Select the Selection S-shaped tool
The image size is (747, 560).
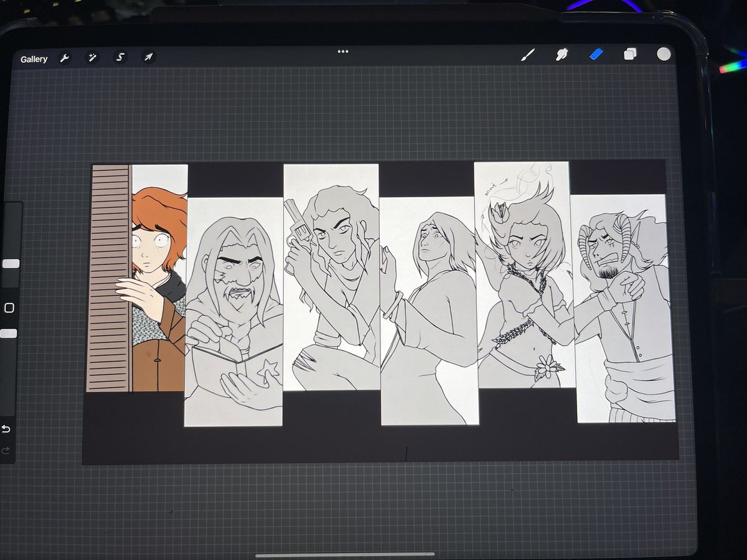[x=121, y=58]
